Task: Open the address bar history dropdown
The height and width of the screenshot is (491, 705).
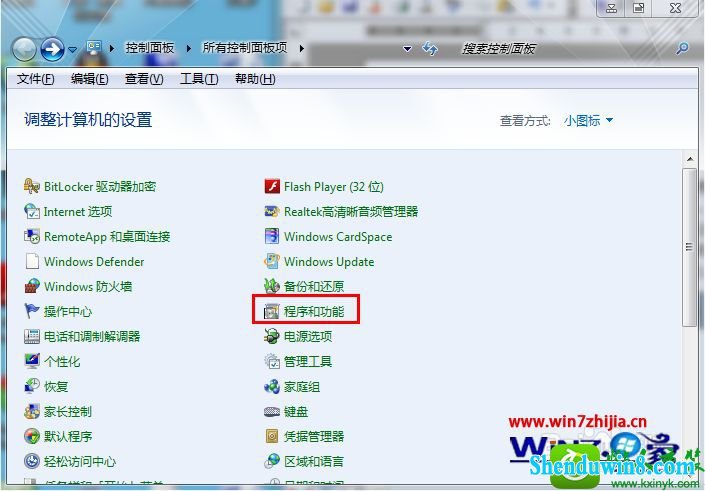Action: (x=407, y=49)
